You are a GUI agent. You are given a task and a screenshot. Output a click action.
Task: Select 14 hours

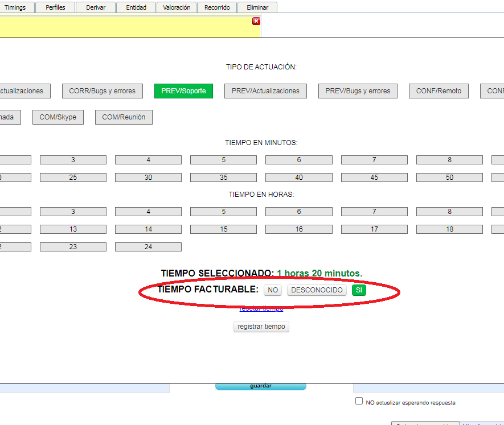(x=148, y=229)
